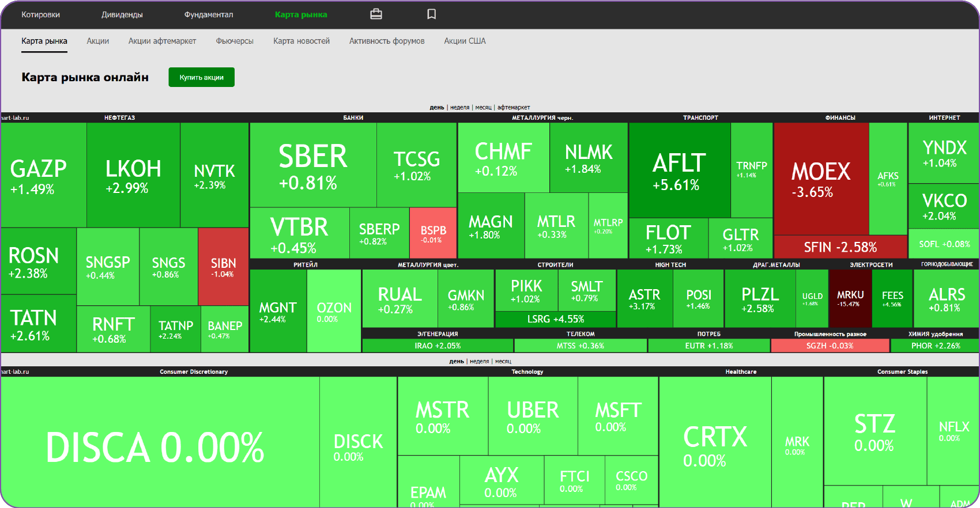This screenshot has width=980, height=508.
Task: Select Карта рынка in top navigation
Action: 301,14
